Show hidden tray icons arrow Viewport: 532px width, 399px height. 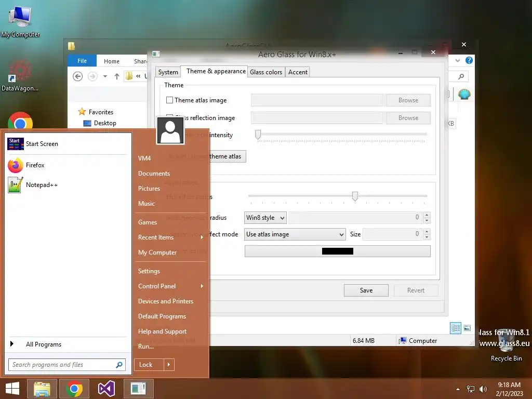(x=458, y=389)
